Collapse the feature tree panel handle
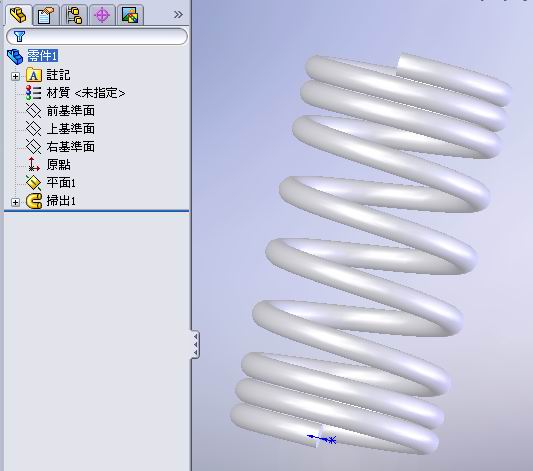 point(195,345)
